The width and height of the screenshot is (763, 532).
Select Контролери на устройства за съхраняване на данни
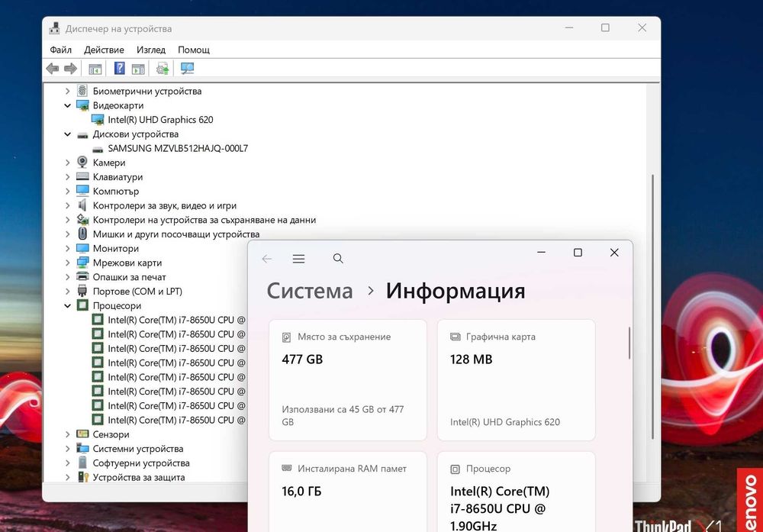(204, 220)
